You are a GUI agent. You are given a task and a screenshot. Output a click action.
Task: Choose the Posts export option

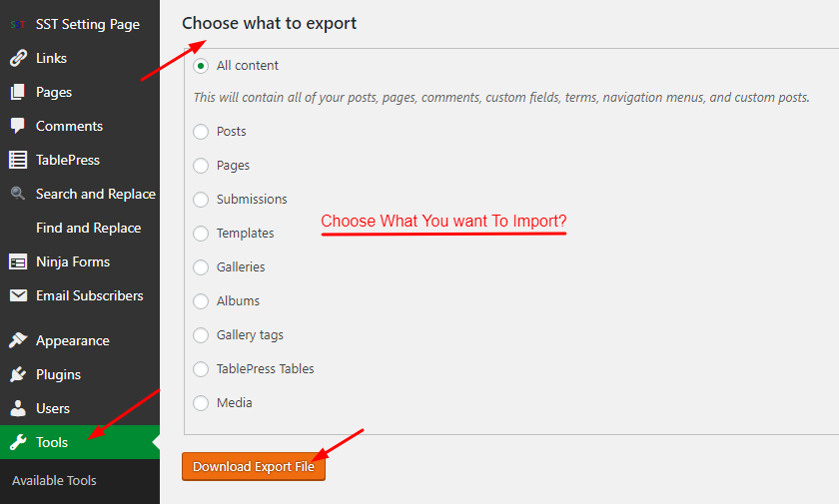click(201, 132)
